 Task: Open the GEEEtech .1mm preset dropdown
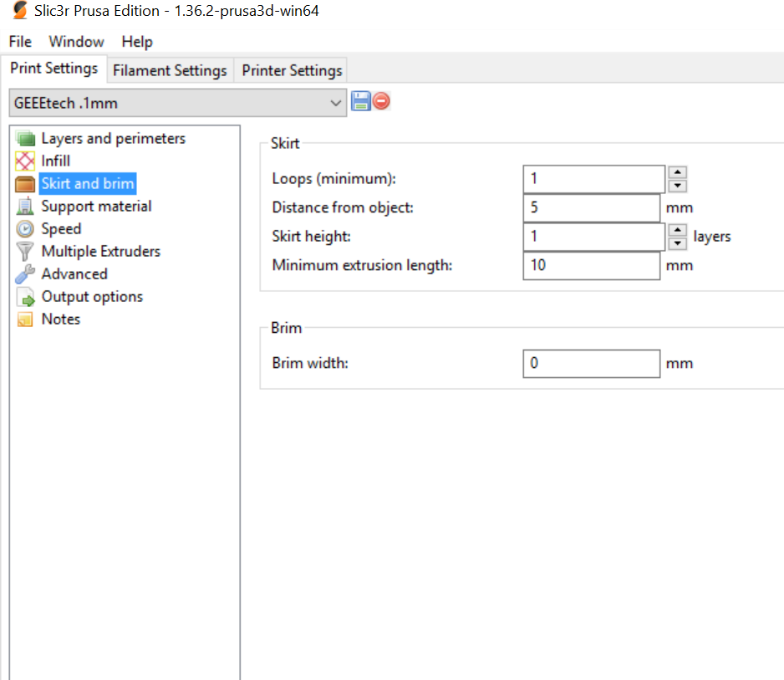(x=178, y=103)
